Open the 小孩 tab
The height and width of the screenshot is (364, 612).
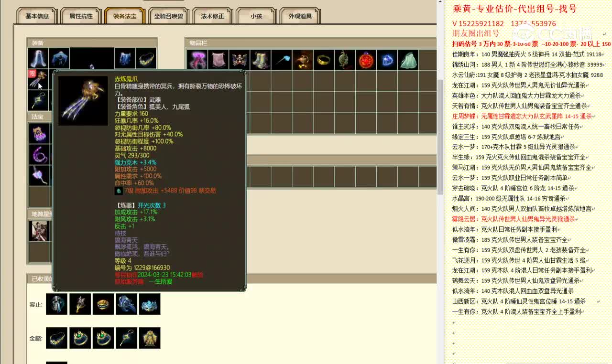pos(256,16)
